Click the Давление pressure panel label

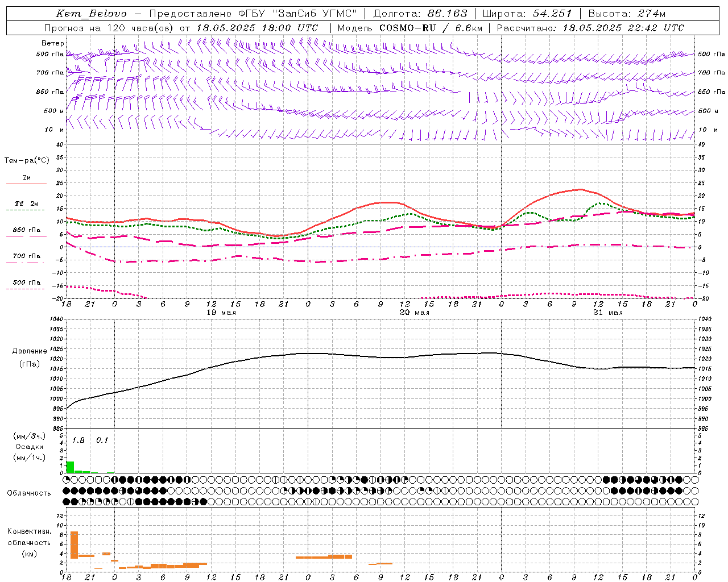[30, 351]
